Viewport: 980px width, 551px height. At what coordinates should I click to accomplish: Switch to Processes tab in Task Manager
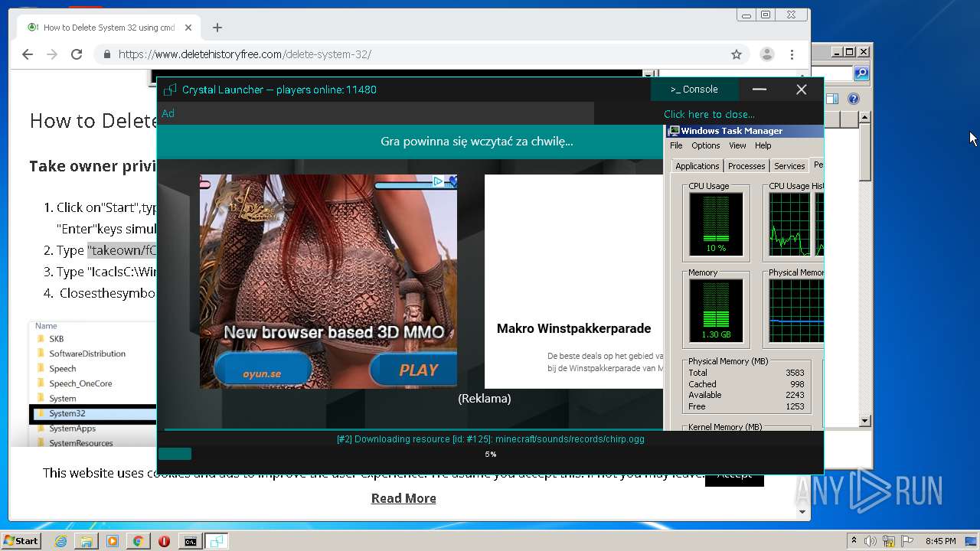[746, 166]
